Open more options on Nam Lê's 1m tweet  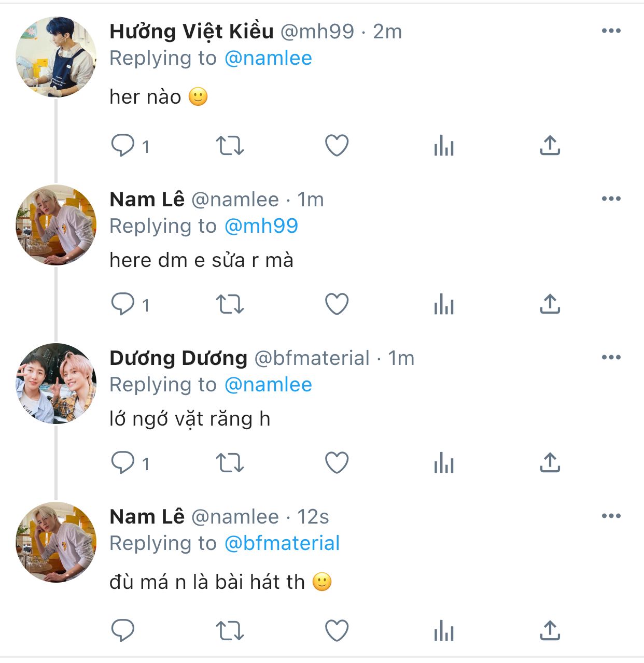coord(611,199)
